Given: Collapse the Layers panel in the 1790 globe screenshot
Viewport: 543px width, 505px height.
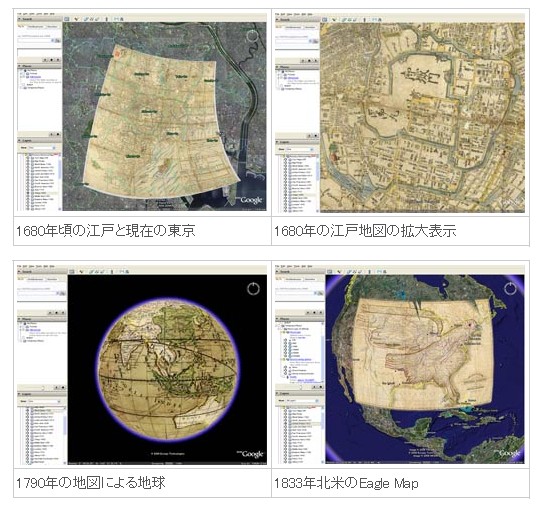Looking at the screenshot, I should (x=20, y=394).
